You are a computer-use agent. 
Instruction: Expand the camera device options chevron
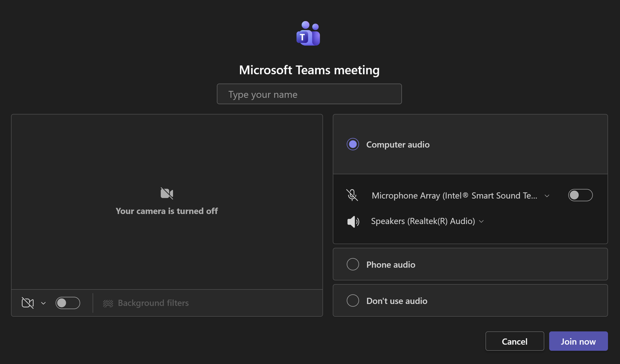tap(43, 303)
